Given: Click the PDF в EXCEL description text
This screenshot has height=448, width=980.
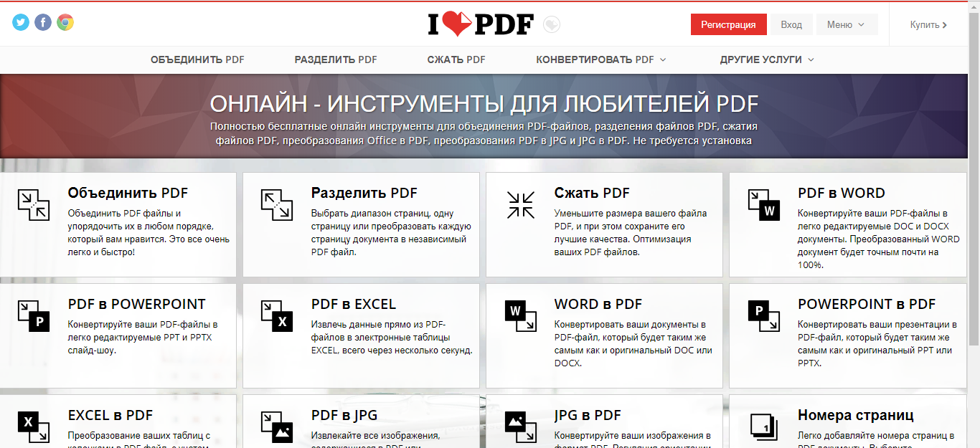Looking at the screenshot, I should coord(392,337).
